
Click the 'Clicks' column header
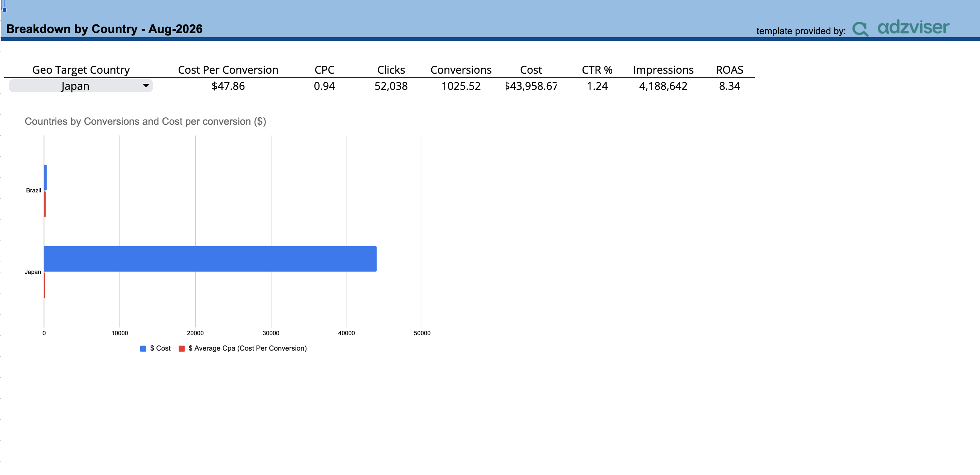[391, 70]
